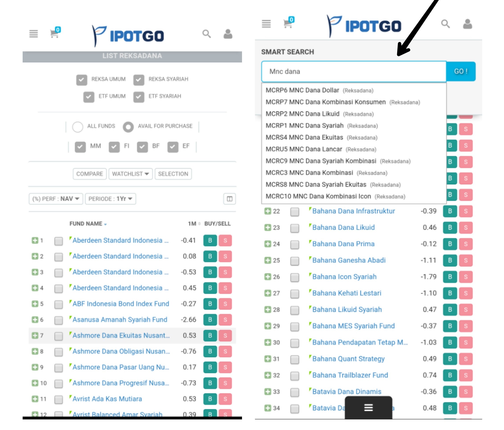Click the COMPARE button

pos(90,174)
